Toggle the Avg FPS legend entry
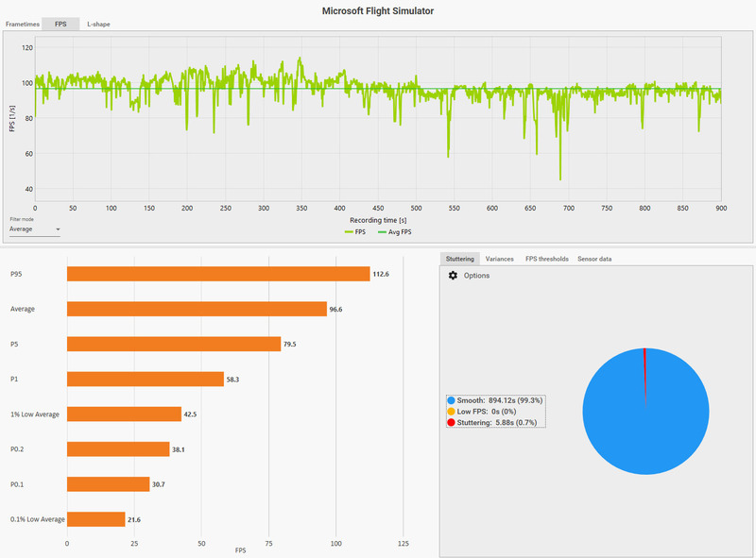This screenshot has width=756, height=558. (x=394, y=232)
